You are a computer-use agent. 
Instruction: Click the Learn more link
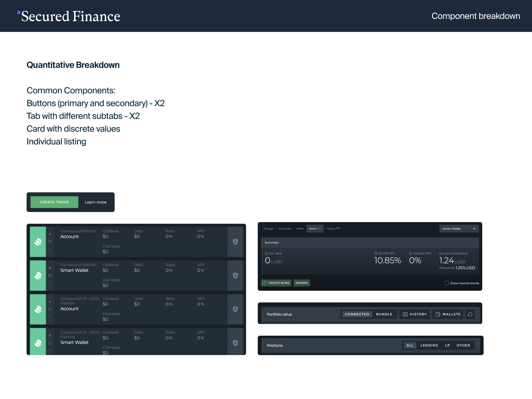click(x=96, y=202)
